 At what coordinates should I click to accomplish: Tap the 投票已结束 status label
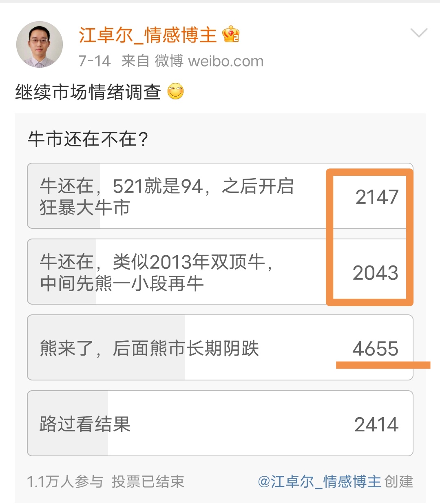point(148,482)
